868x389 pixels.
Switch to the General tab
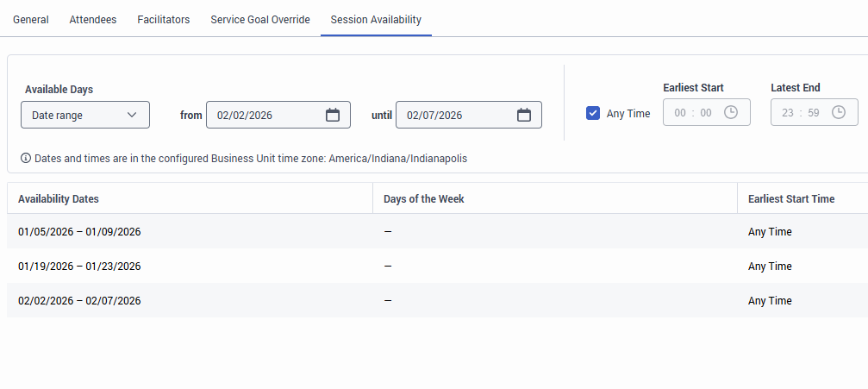(31, 20)
